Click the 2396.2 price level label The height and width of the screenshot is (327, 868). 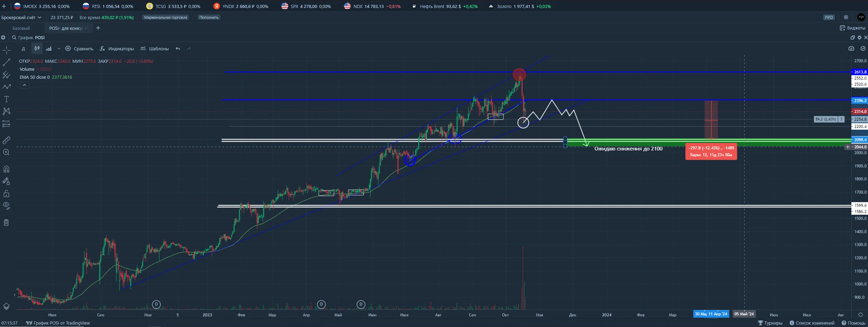[x=859, y=101]
